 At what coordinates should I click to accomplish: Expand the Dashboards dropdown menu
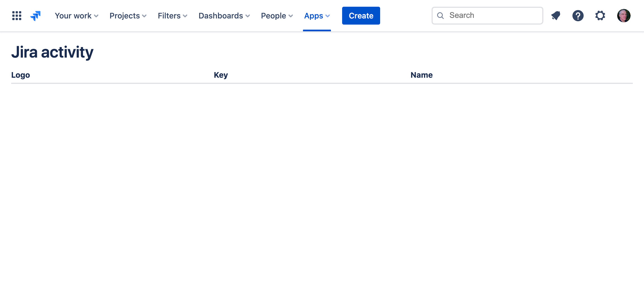point(224,16)
